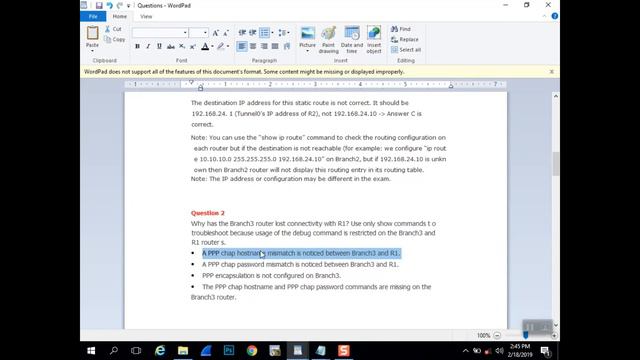Copy the selected text
The width and height of the screenshot is (640, 360).
click(114, 40)
